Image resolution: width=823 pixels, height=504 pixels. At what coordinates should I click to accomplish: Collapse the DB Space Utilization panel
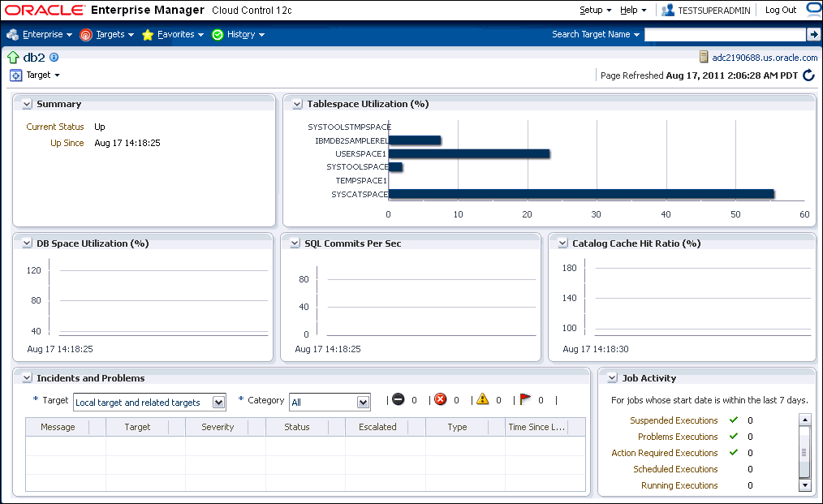coord(27,243)
